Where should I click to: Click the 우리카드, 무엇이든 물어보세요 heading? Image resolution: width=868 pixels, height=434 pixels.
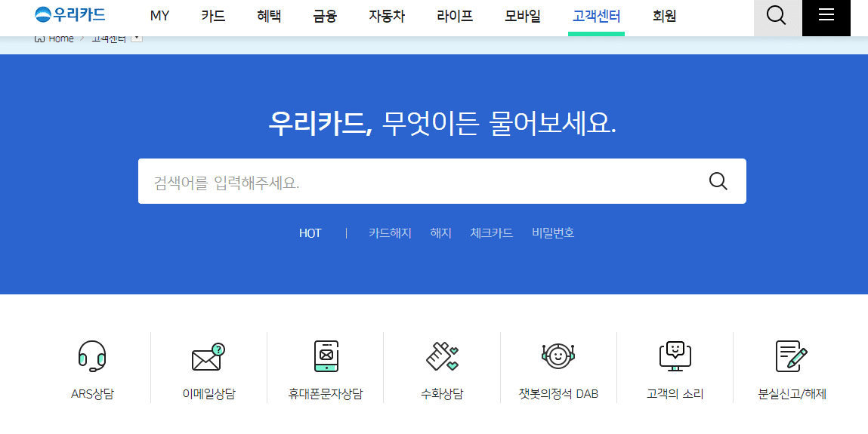tap(442, 123)
